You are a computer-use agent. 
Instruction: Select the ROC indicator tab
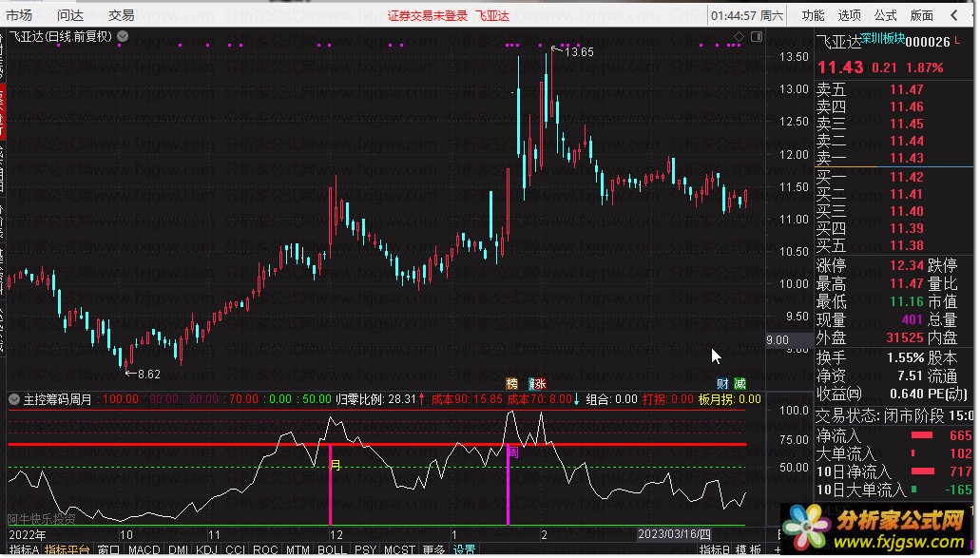point(265,550)
